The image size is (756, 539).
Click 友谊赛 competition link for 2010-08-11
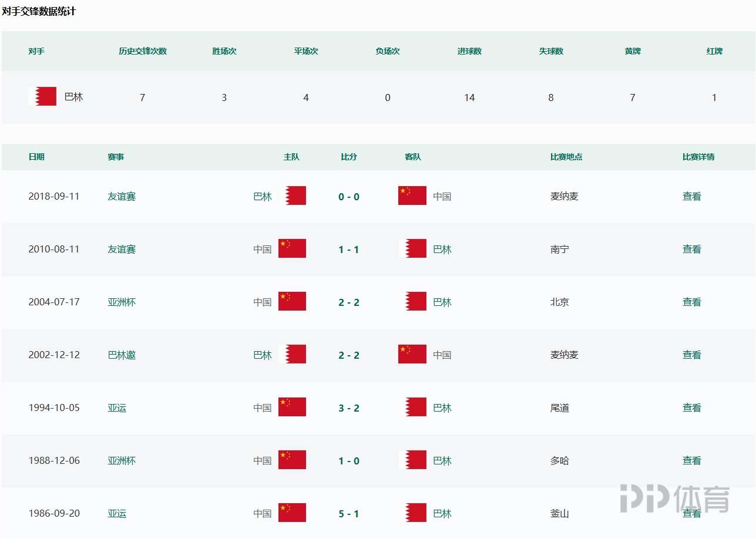122,250
